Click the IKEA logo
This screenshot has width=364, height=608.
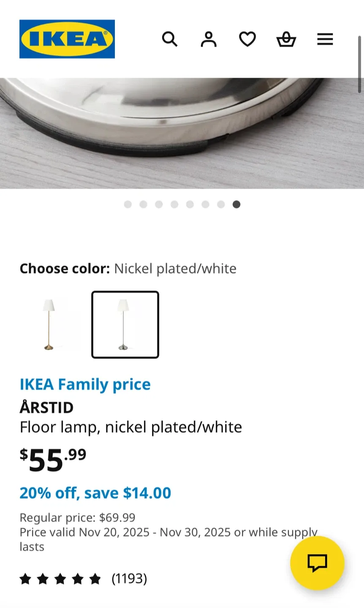point(67,39)
